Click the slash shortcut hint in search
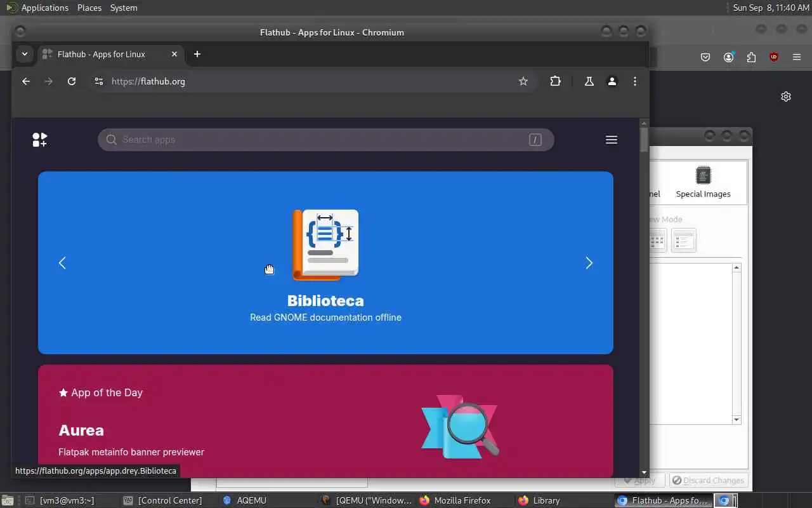 535,140
